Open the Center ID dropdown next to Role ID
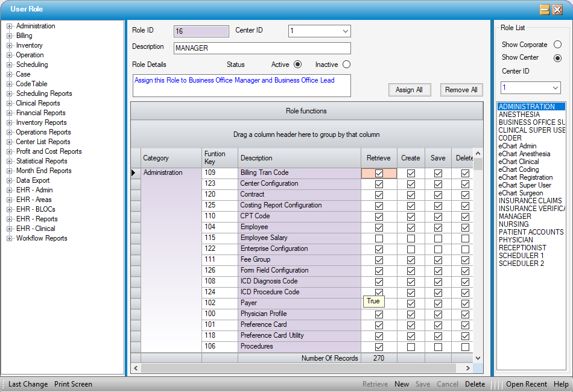 click(345, 31)
